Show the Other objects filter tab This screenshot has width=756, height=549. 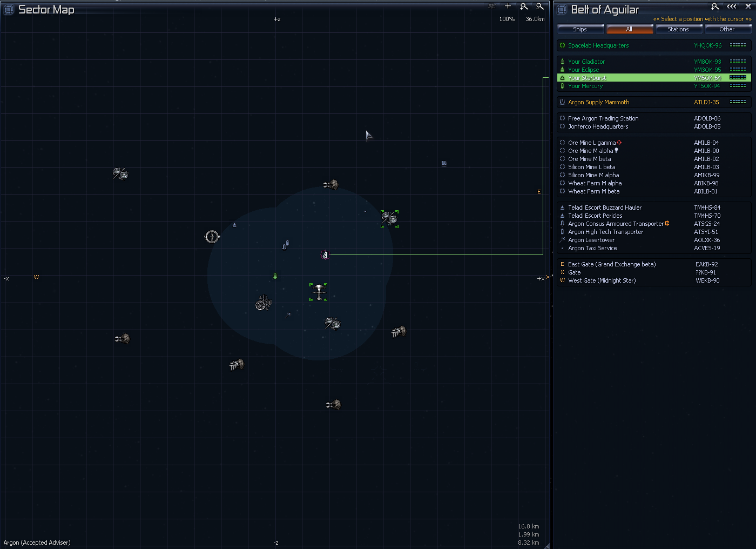[x=726, y=29]
